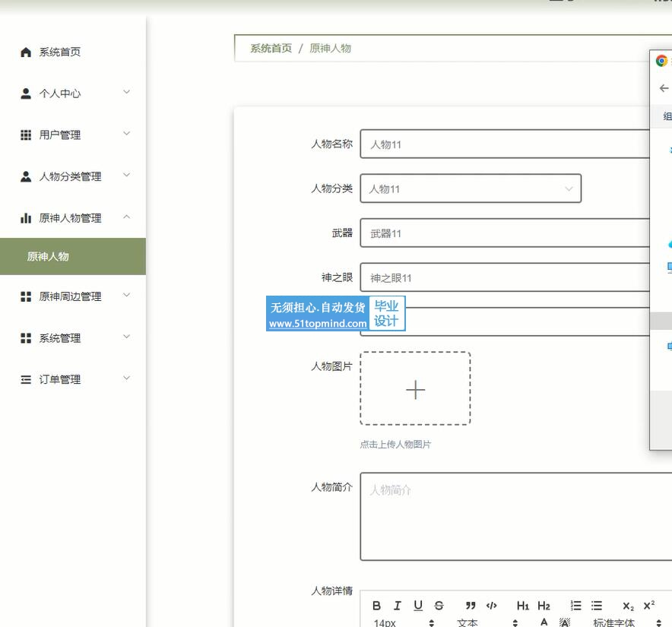
Task: Open the 文本 paragraph style dropdown
Action: 487,622
